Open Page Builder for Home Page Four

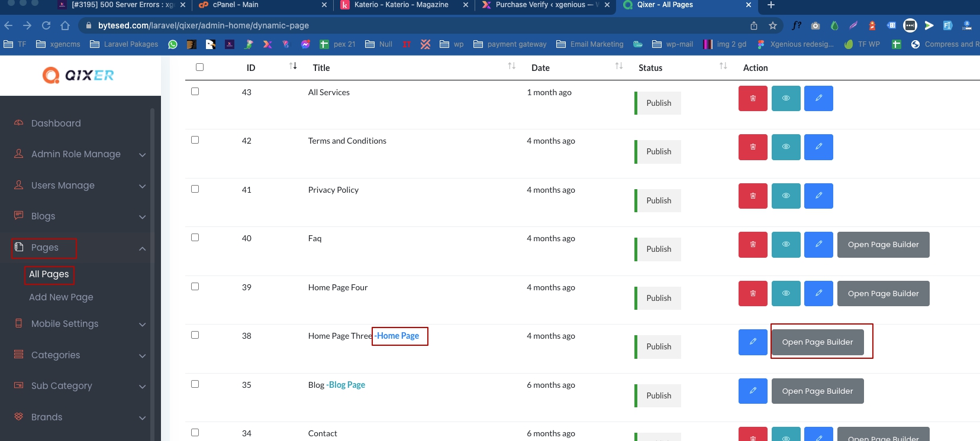pyautogui.click(x=883, y=293)
